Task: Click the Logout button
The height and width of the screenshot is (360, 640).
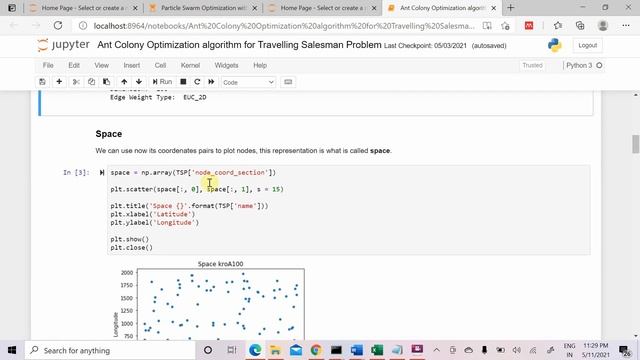Action: tap(587, 45)
